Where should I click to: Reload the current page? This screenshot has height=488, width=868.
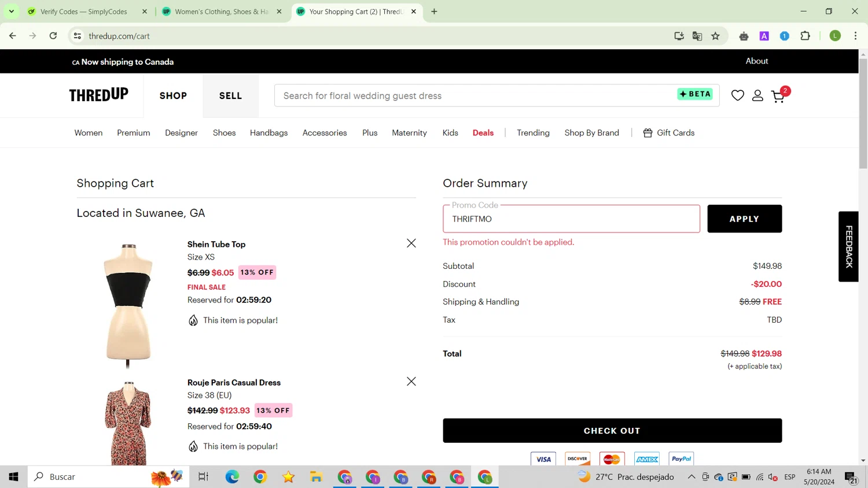click(53, 36)
